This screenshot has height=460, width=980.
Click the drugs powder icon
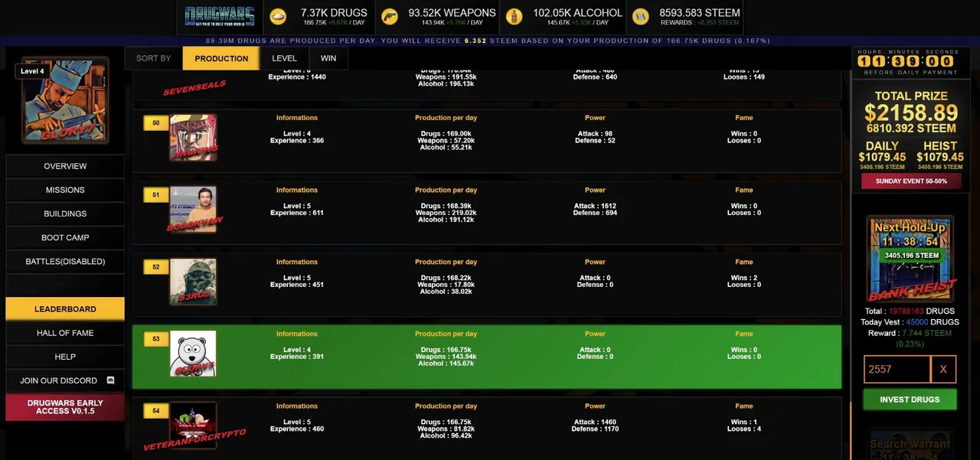coord(278,17)
